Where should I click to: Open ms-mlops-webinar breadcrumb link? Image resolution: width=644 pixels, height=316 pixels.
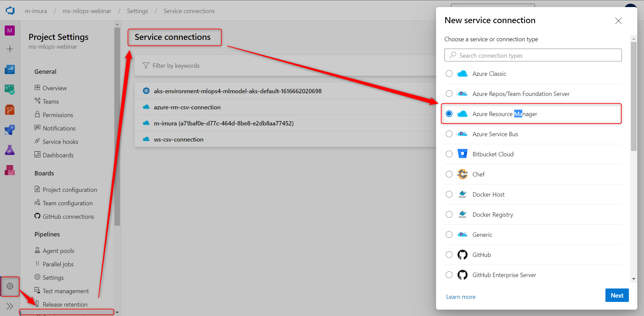click(87, 11)
